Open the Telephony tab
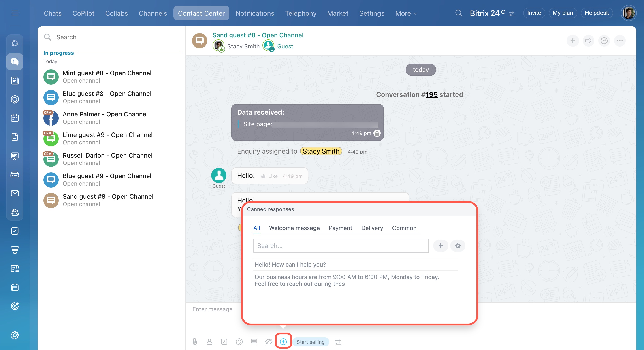 pyautogui.click(x=301, y=13)
